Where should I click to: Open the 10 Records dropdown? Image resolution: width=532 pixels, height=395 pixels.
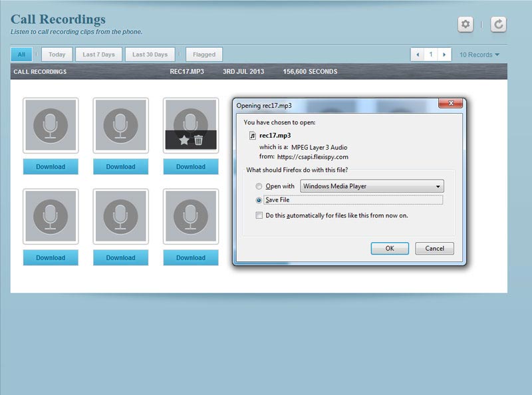(x=479, y=55)
